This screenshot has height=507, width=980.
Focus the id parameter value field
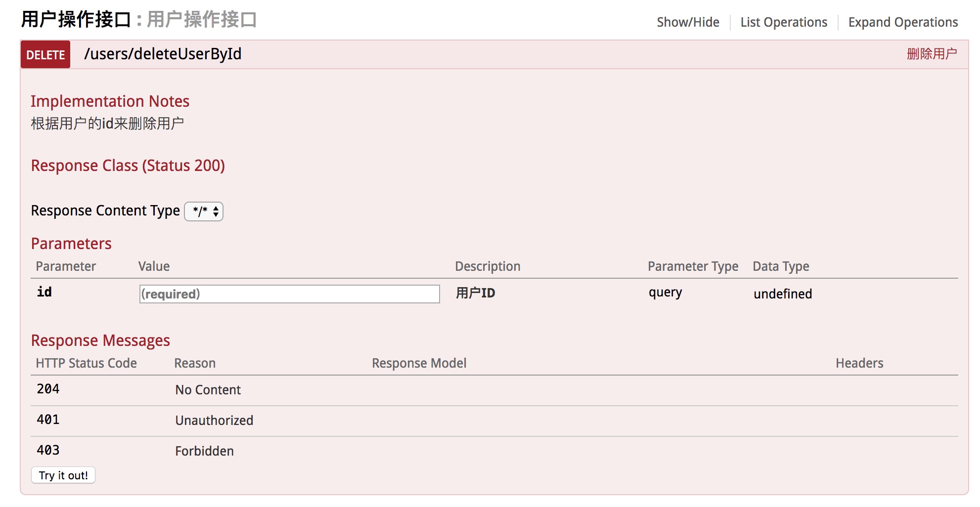tap(289, 294)
